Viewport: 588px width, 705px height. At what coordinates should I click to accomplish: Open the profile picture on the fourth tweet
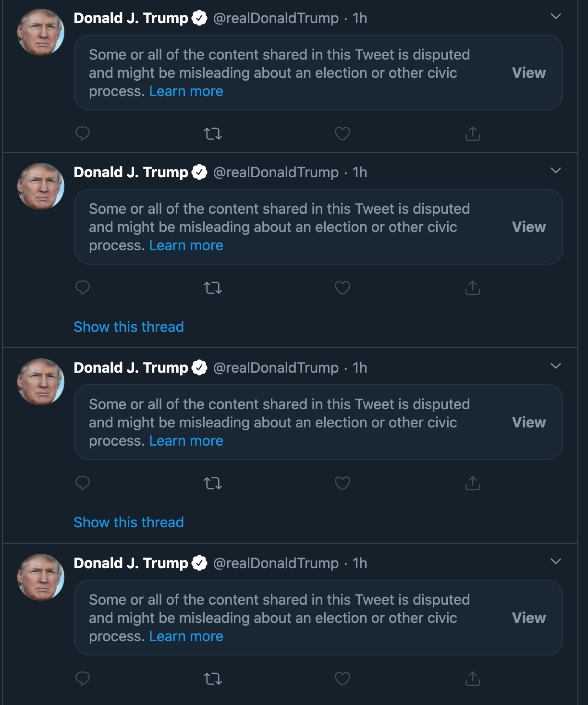pyautogui.click(x=41, y=577)
